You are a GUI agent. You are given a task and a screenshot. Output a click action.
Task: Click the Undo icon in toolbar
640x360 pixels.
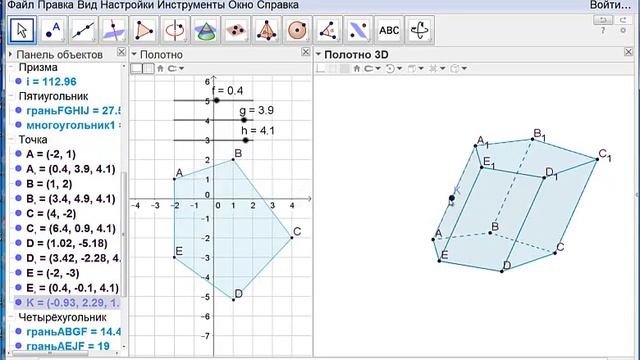603,20
